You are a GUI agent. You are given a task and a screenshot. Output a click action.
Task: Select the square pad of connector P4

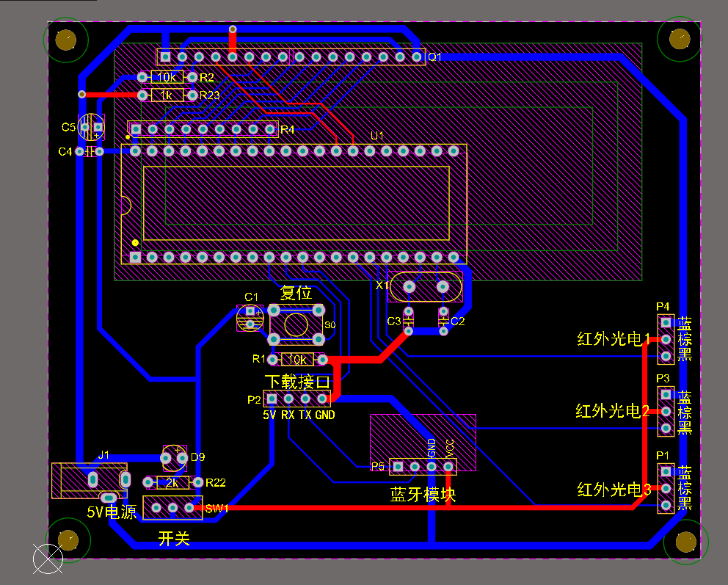pyautogui.click(x=666, y=322)
